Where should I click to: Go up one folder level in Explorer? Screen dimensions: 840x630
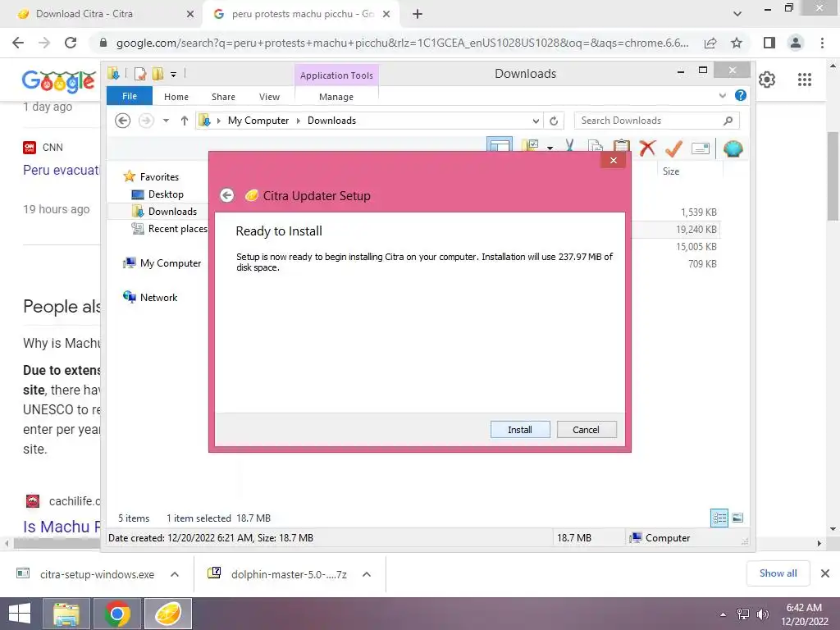coord(185,121)
